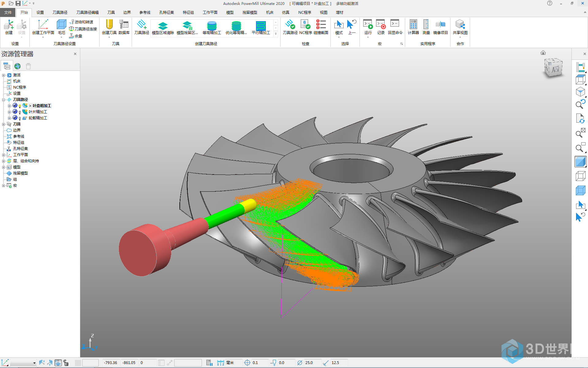The width and height of the screenshot is (588, 368).
Task: Open the workplane dropdown in status bar
Action: 34,363
